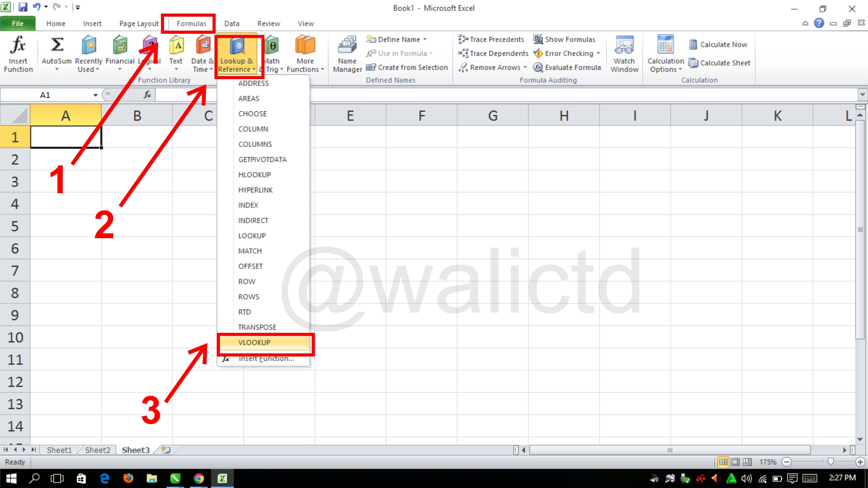Open the Sheet1 worksheet tab
Viewport: 868px width, 488px height.
point(59,450)
